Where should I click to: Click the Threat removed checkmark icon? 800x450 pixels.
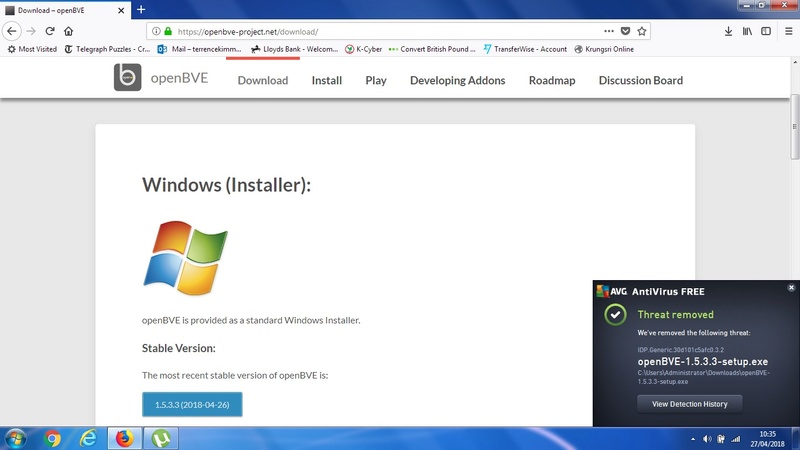click(x=615, y=315)
